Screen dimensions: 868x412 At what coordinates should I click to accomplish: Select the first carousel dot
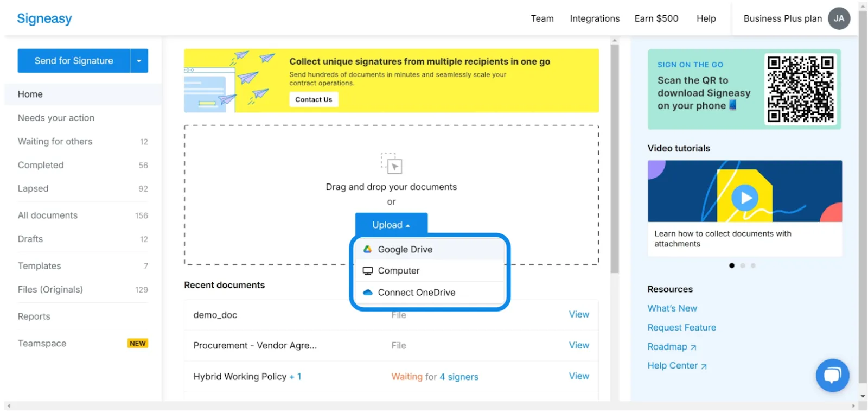pyautogui.click(x=732, y=265)
